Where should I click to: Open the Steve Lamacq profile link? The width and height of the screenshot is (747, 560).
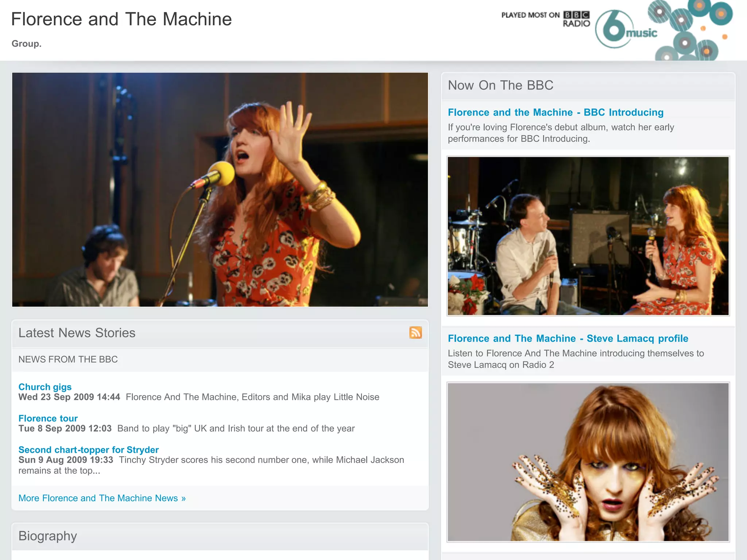click(568, 338)
